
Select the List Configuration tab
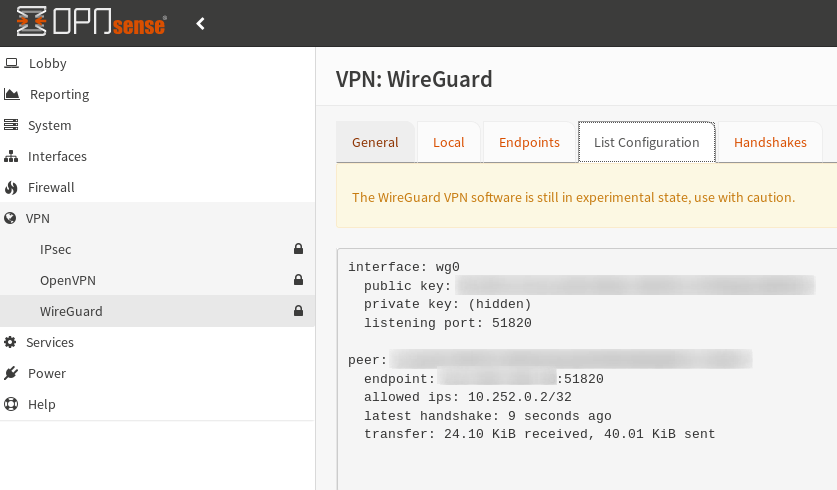coord(646,142)
